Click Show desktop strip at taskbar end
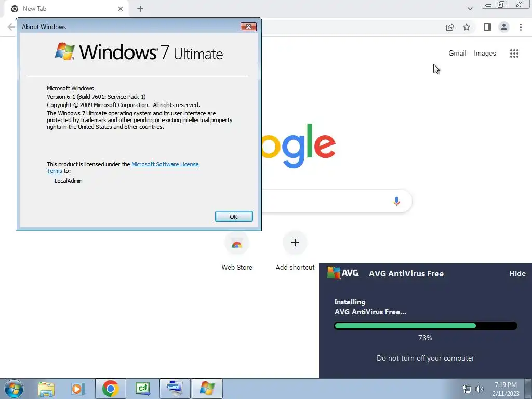532x399 pixels. 528,389
